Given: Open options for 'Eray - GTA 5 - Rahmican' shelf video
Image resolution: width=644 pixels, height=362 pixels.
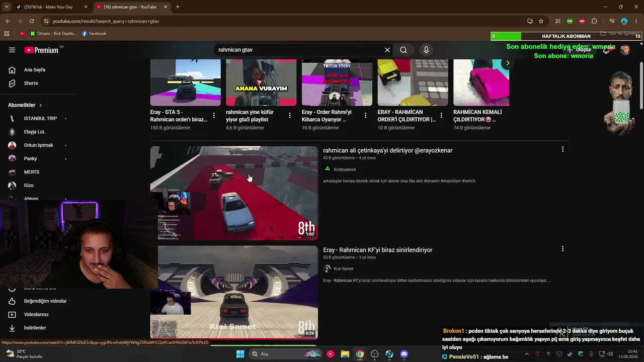Looking at the screenshot, I should coord(214,116).
